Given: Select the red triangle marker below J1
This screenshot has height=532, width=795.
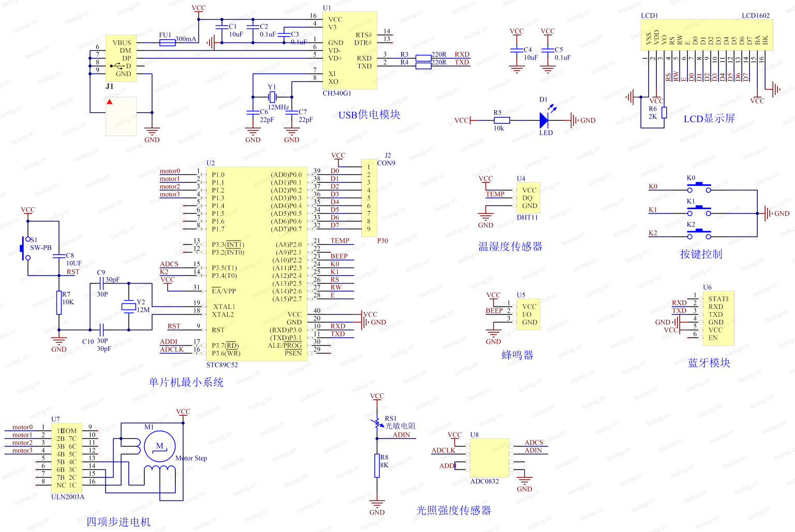Looking at the screenshot, I should pos(110,101).
